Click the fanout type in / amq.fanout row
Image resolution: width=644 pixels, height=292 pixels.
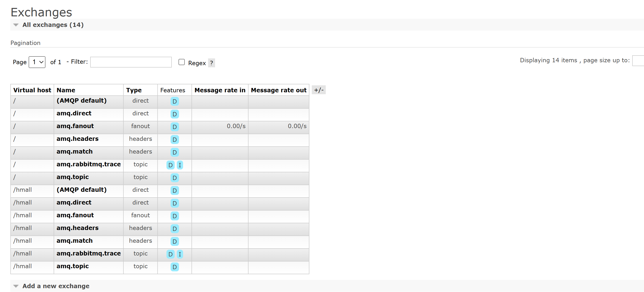click(140, 126)
